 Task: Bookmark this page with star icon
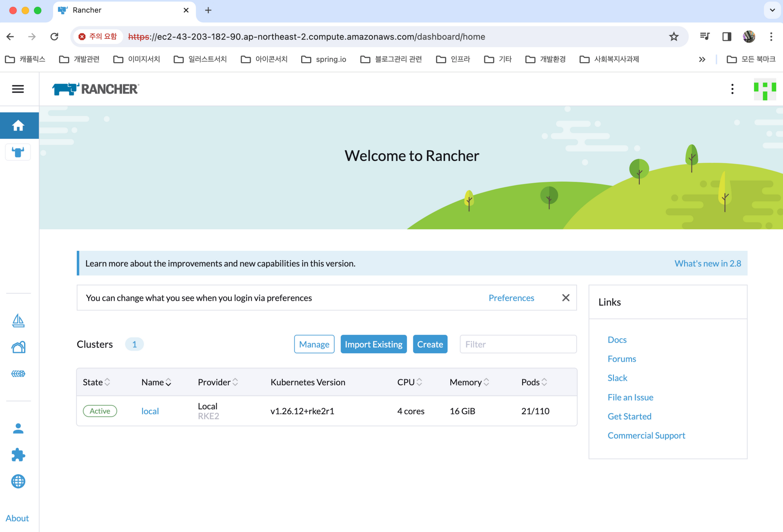(x=673, y=37)
